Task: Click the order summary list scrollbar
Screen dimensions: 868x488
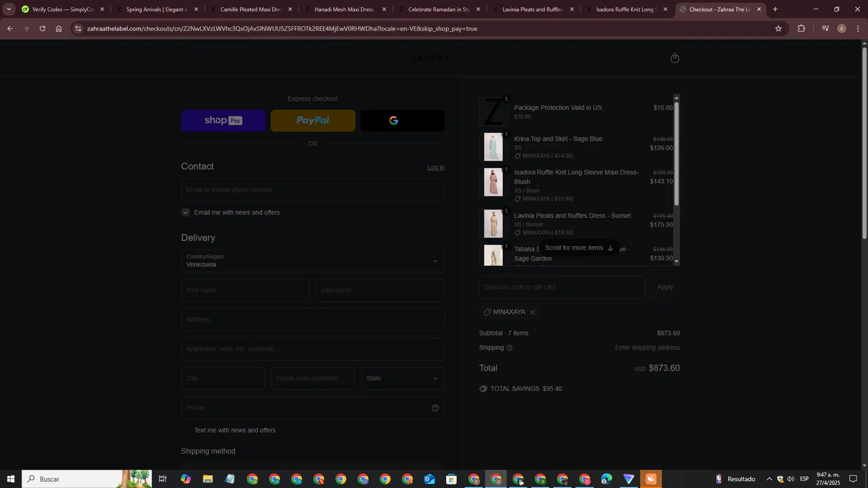Action: coord(676,154)
